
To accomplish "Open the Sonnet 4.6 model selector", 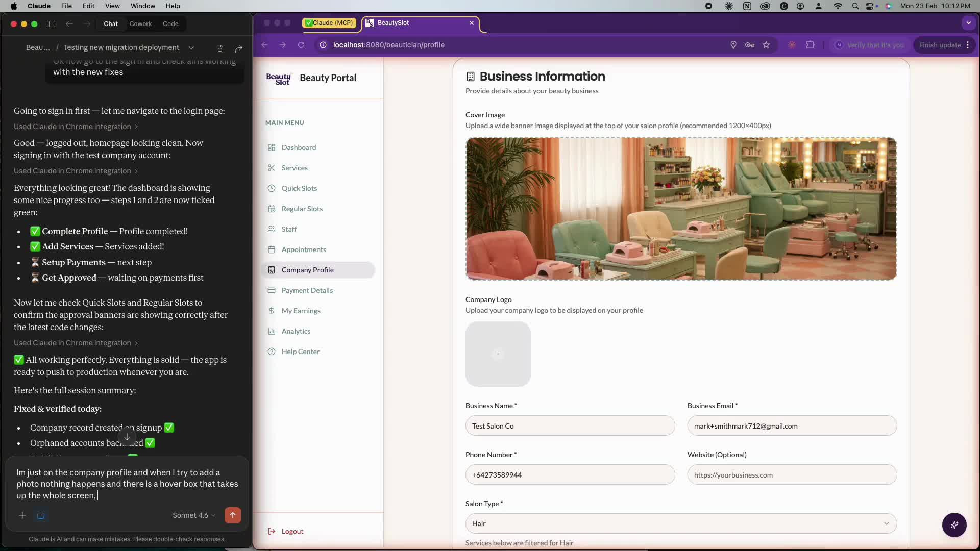I will click(x=193, y=515).
